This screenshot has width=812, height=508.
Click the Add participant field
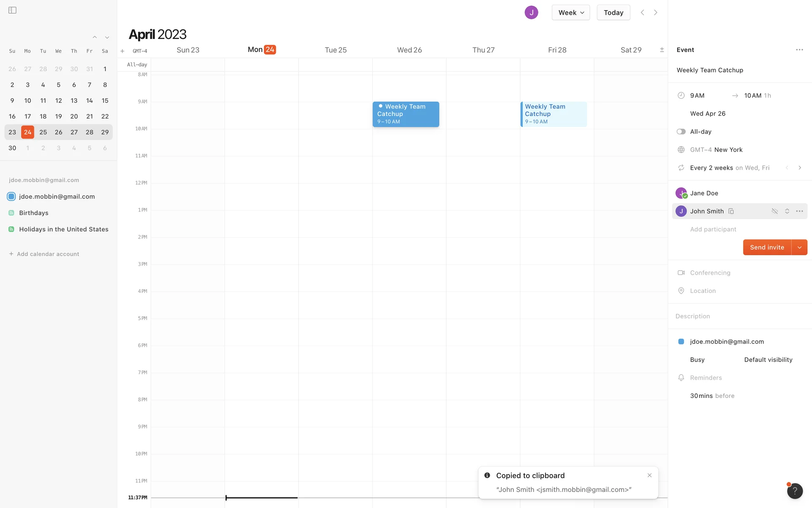(x=713, y=229)
